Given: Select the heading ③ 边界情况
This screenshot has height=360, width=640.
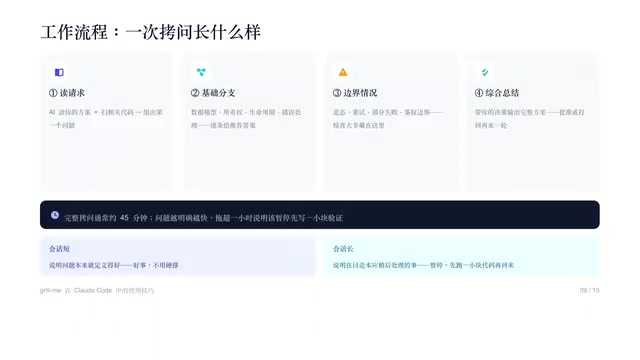Looking at the screenshot, I should point(355,93).
